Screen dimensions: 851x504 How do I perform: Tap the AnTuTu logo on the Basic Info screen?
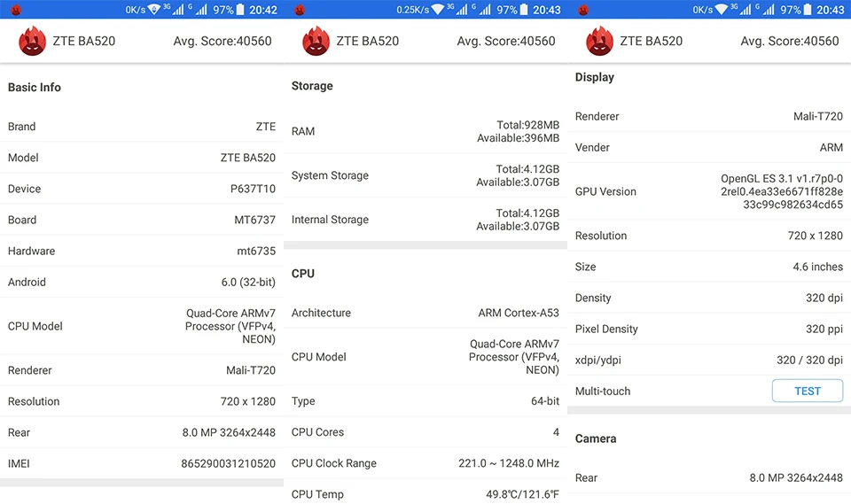tap(32, 41)
